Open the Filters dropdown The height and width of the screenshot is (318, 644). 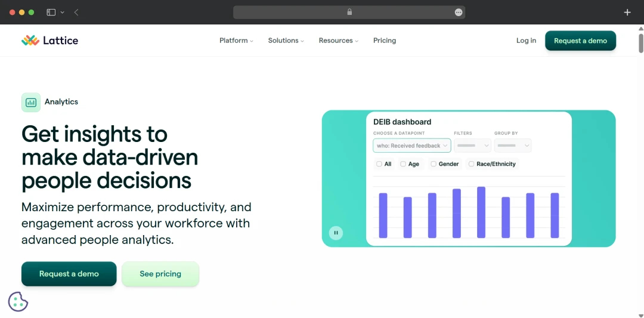coord(472,146)
